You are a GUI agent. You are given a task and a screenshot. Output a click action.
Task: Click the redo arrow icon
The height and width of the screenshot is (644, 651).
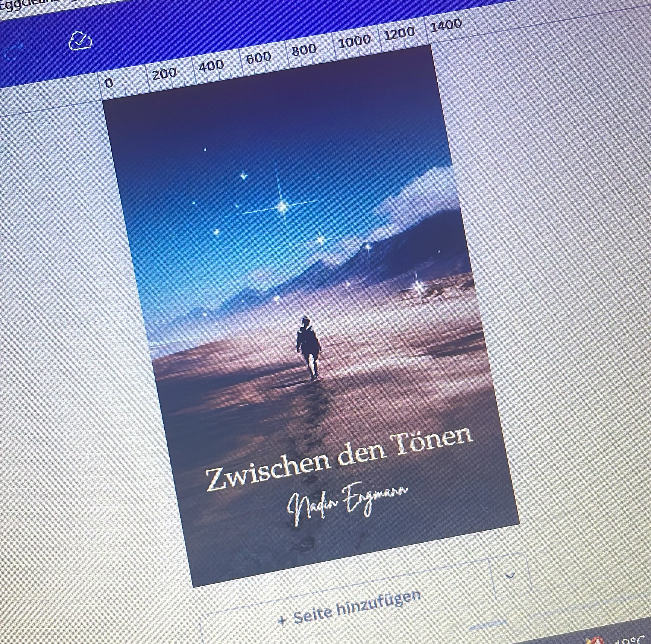tap(14, 51)
